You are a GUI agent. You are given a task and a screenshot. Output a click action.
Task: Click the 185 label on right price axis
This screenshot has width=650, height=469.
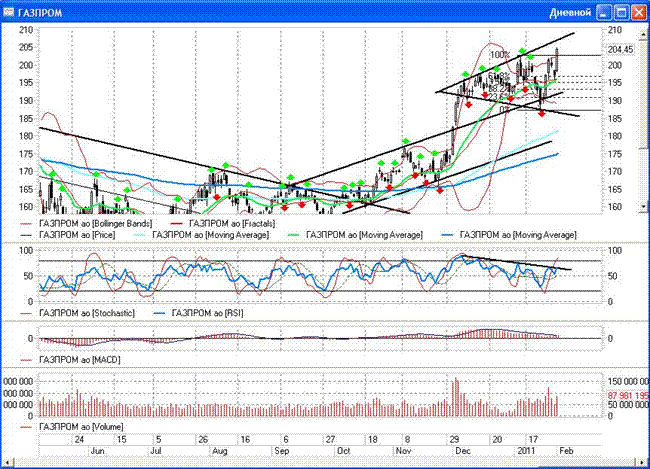point(615,119)
